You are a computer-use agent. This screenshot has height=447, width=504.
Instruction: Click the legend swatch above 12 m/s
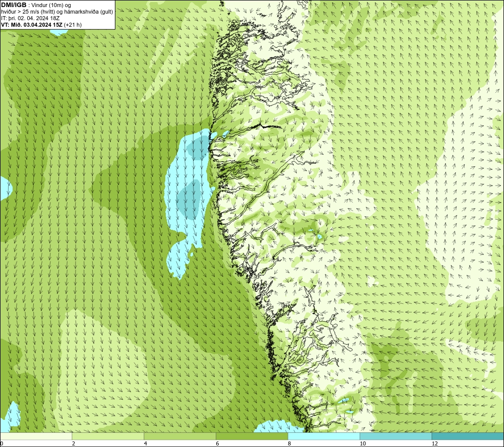click(x=468, y=436)
